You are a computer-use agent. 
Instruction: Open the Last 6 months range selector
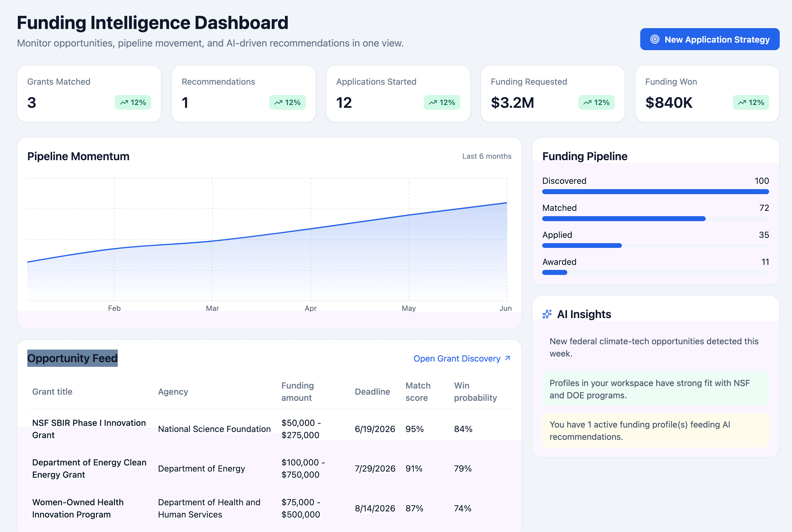487,156
